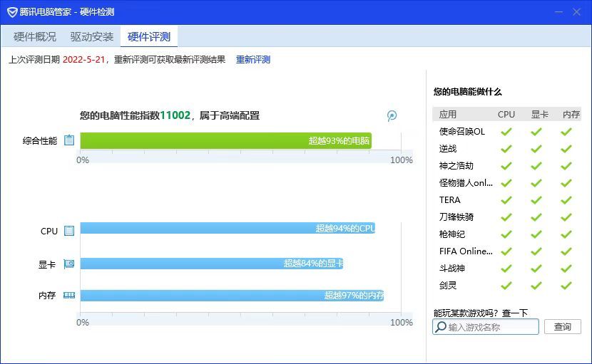The width and height of the screenshot is (592, 364).
Task: Select the 剑灵 game row
Action: pos(506,286)
